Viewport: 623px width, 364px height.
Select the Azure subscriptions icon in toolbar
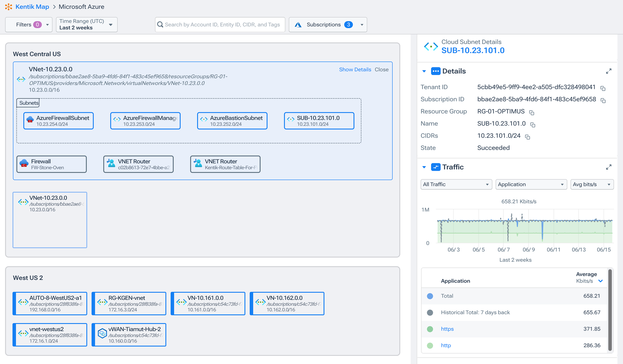[298, 24]
